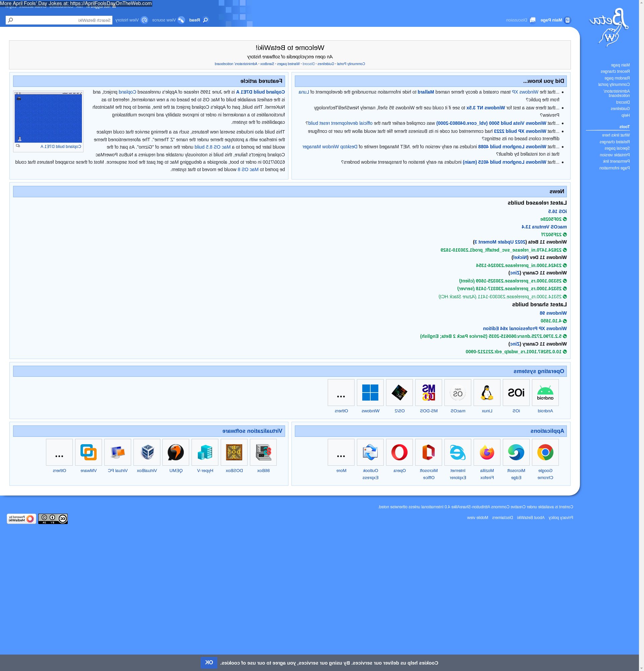This screenshot has width=644, height=671.
Task: Open Recent changes in the sidebar
Action: click(x=615, y=71)
